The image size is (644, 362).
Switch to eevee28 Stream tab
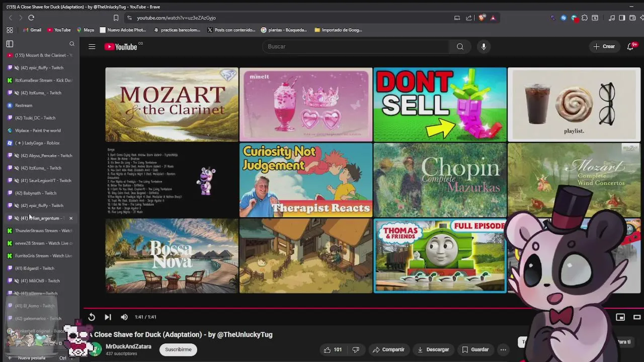click(40, 243)
